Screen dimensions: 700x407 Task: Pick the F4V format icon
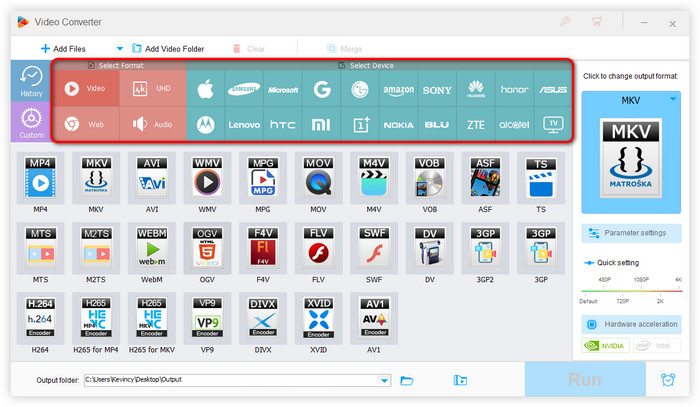[x=263, y=248]
